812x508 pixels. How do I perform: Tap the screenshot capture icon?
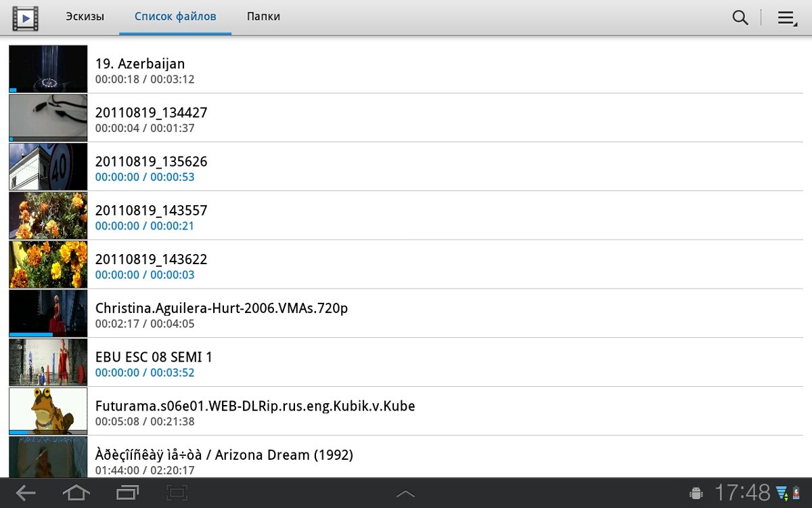(x=177, y=493)
